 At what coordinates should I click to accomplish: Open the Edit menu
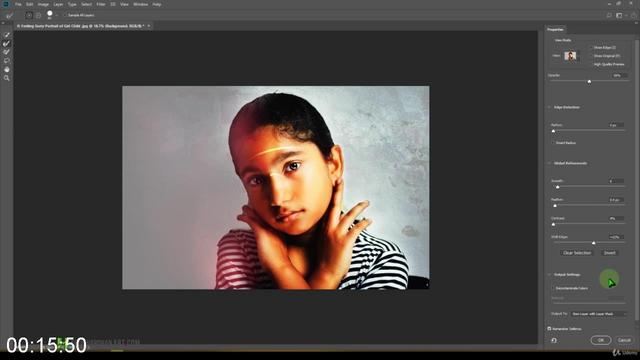29,4
